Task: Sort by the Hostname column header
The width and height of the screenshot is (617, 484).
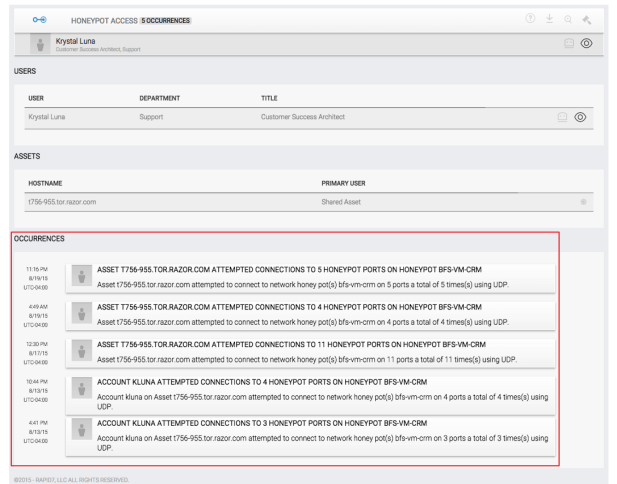Action: [46, 183]
